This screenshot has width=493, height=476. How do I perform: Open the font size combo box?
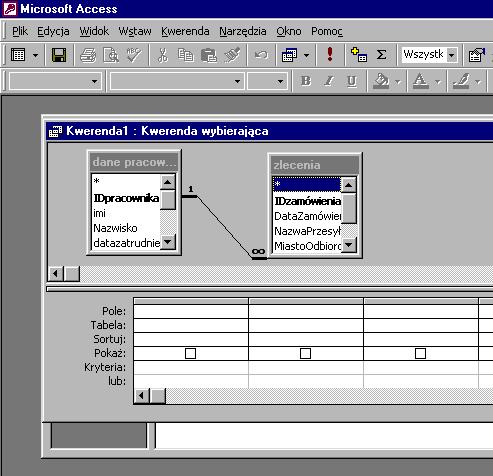(267, 81)
